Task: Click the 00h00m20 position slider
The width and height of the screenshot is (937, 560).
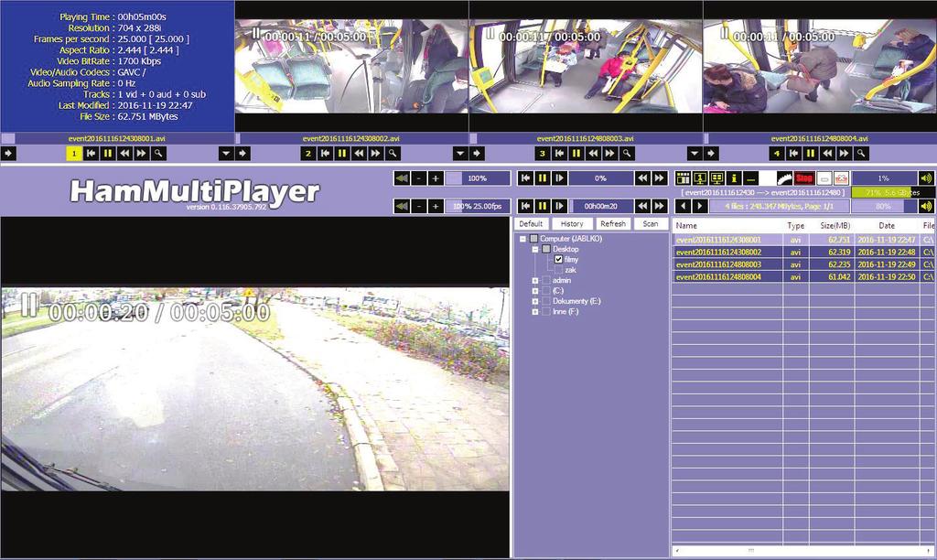Action: [x=600, y=206]
